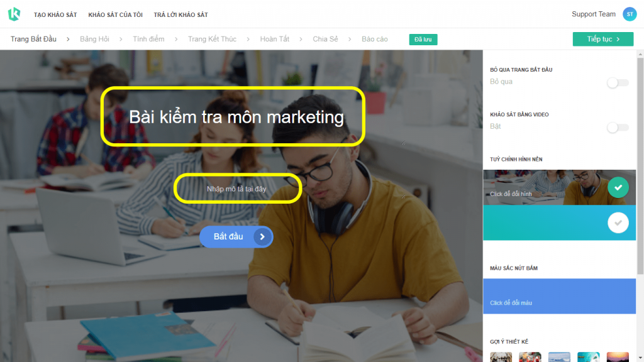Click the arrow icon inside Bắt đầu button
The height and width of the screenshot is (362, 644).
pyautogui.click(x=262, y=236)
